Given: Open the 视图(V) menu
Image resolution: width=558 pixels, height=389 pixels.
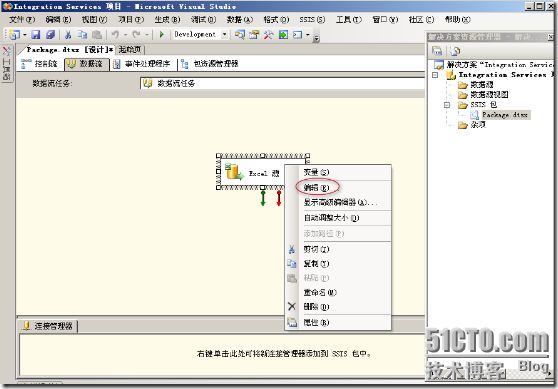Looking at the screenshot, I should pyautogui.click(x=94, y=20).
